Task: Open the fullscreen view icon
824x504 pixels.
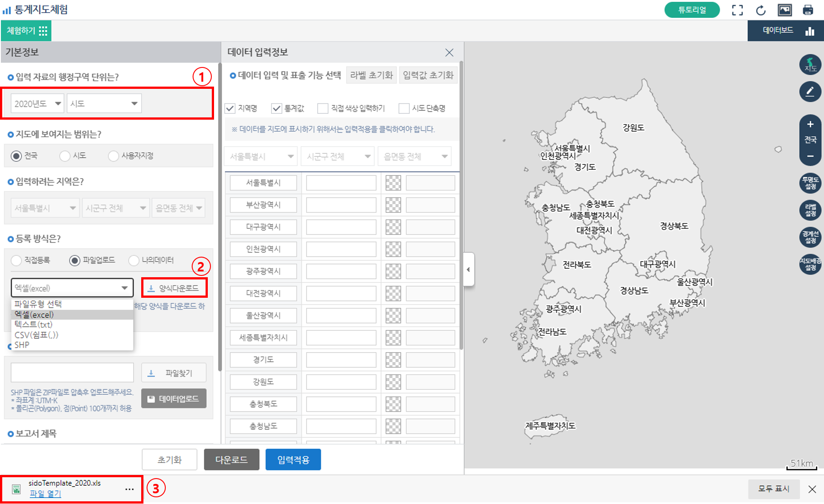Action: pos(737,9)
